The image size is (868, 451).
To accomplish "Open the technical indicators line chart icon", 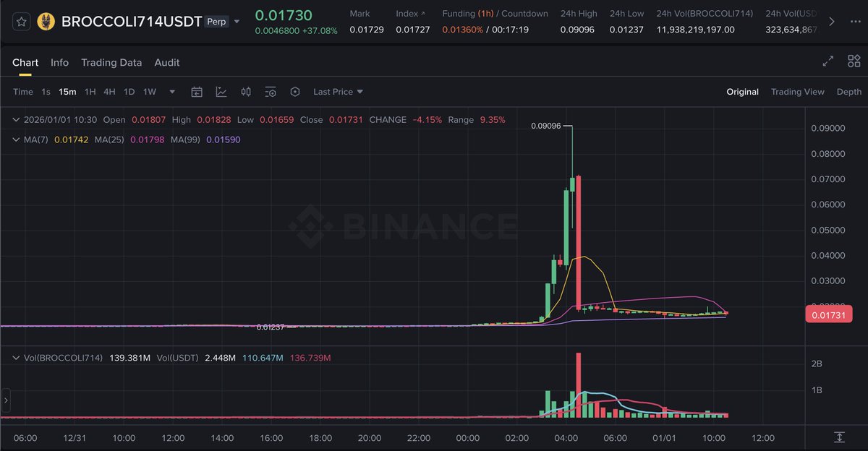I will pyautogui.click(x=221, y=92).
